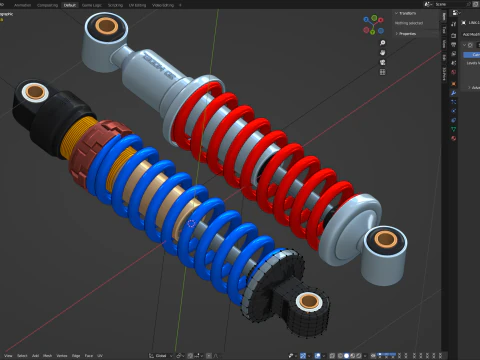The height and width of the screenshot is (360, 480).
Task: Open the Game Logic workspace tab
Action: point(92,5)
